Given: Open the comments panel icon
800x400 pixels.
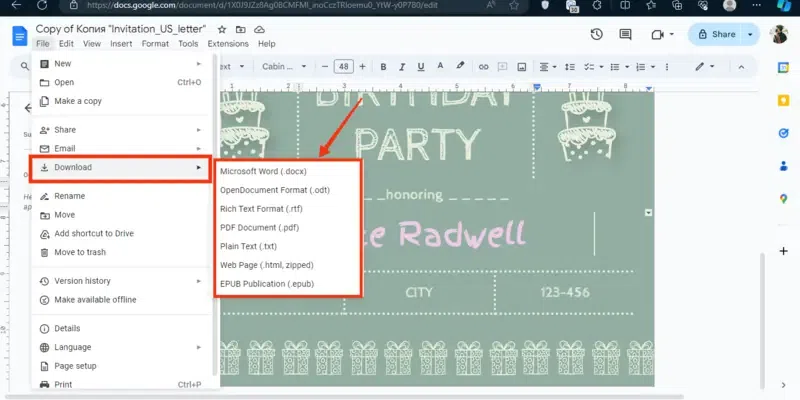Looking at the screenshot, I should coord(625,34).
